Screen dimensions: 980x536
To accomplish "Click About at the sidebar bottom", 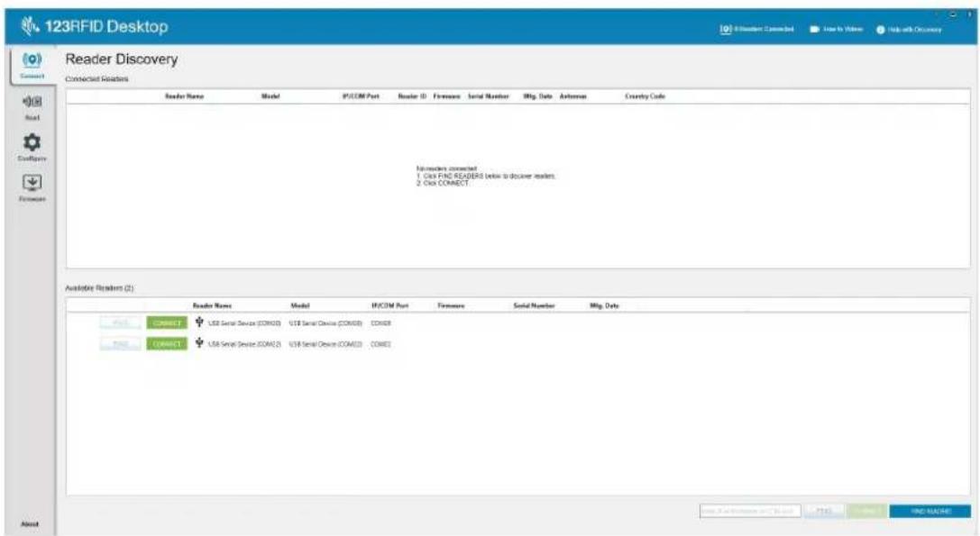I will [x=30, y=524].
